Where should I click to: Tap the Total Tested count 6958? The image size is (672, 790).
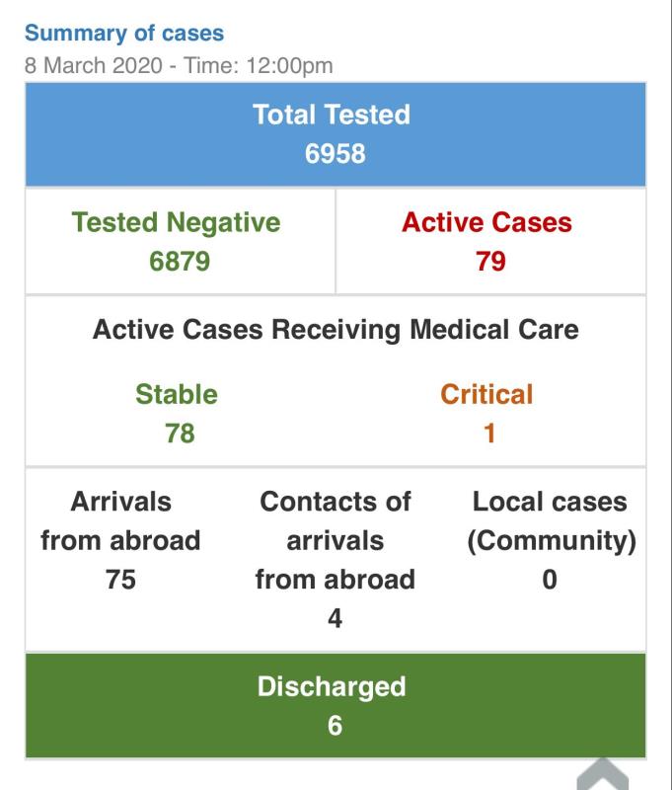(336, 153)
